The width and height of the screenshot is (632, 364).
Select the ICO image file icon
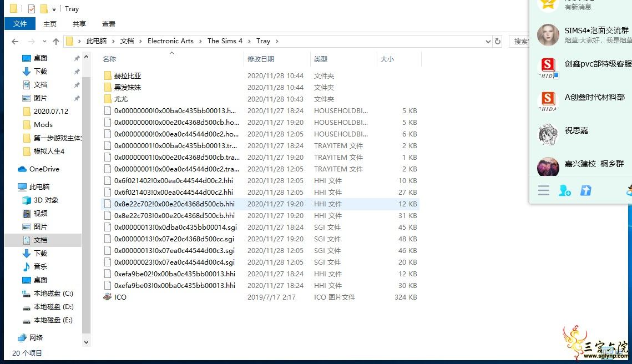click(x=107, y=297)
